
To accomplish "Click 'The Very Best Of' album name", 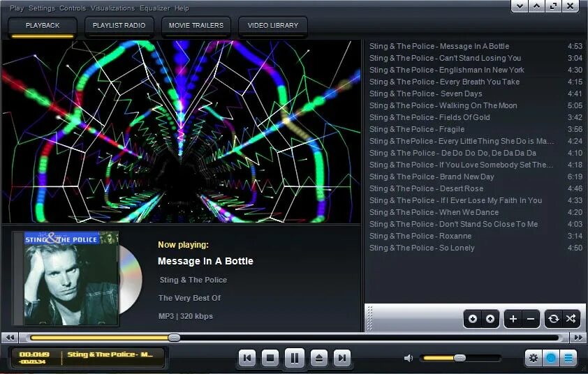I will pyautogui.click(x=189, y=298).
